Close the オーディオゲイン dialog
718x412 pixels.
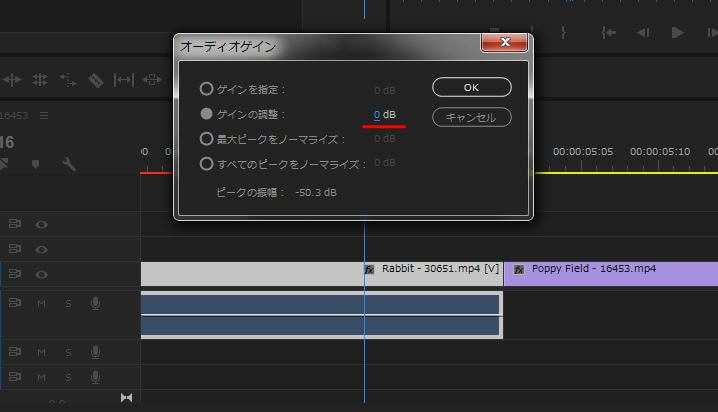(504, 43)
